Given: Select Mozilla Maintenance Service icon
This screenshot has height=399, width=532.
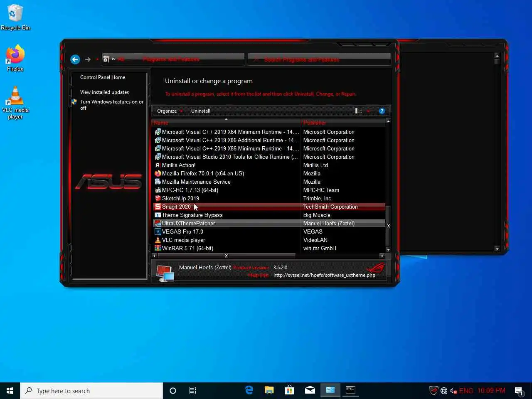Looking at the screenshot, I should click(158, 182).
